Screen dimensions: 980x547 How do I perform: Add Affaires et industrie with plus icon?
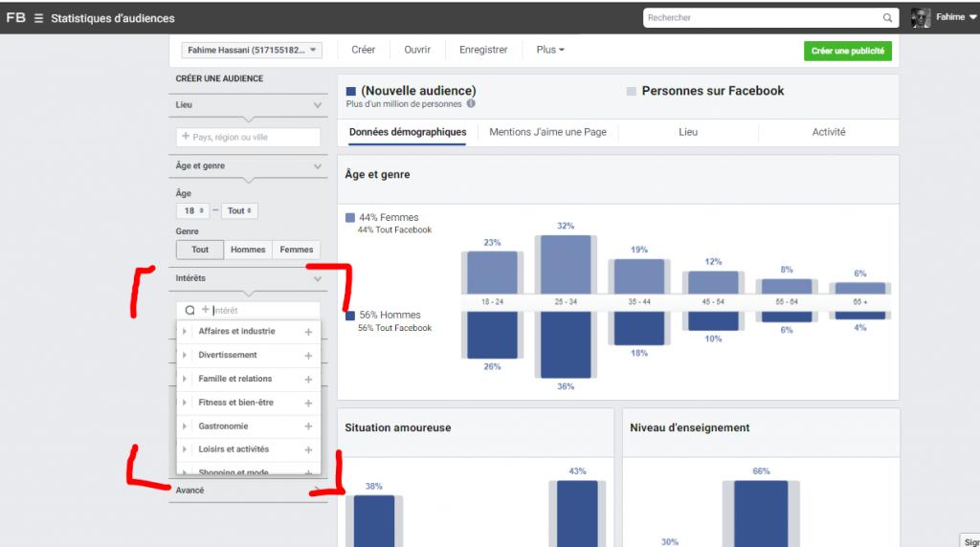coord(308,332)
